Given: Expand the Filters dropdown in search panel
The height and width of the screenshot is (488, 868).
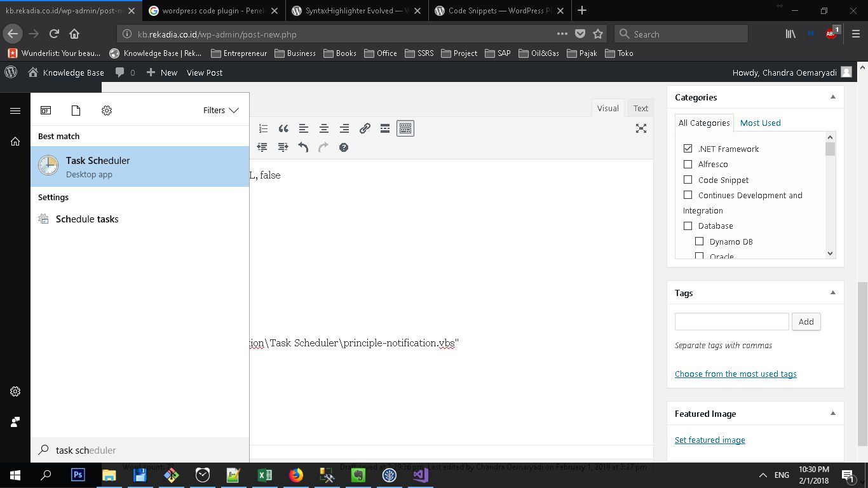Looking at the screenshot, I should pos(220,111).
